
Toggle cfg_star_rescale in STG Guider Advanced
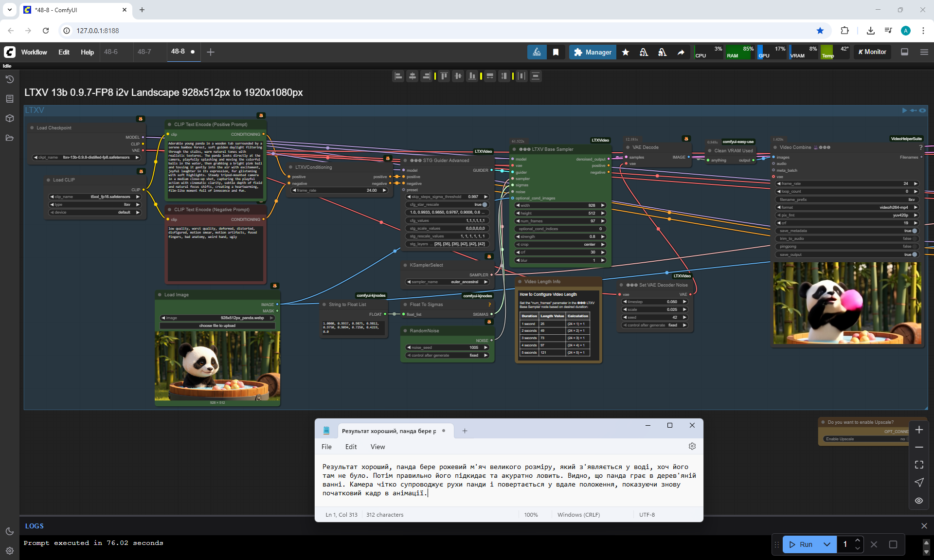coord(485,204)
